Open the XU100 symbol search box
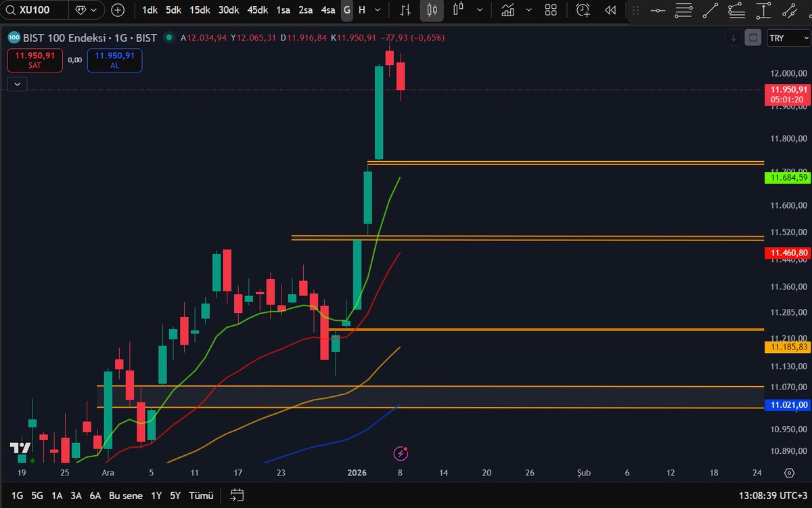 click(x=35, y=10)
